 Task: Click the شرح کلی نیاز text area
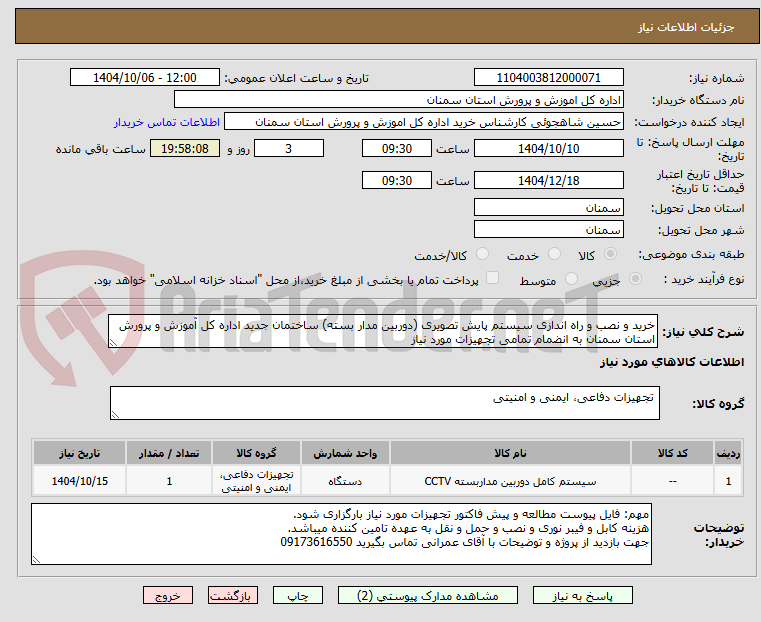[383, 331]
